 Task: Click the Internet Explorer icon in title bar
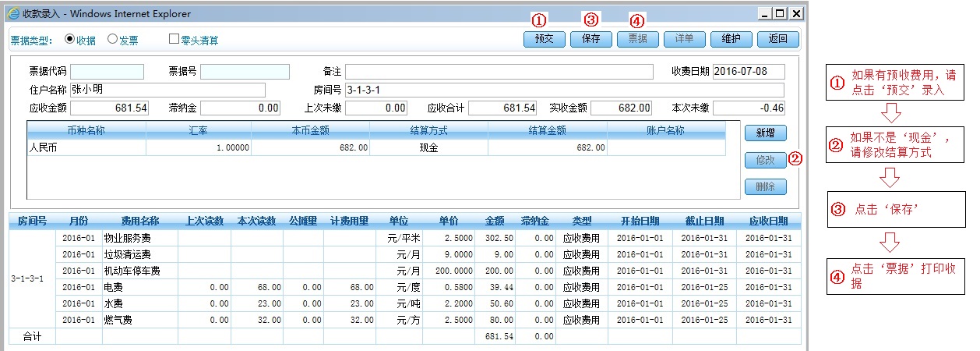(x=13, y=13)
